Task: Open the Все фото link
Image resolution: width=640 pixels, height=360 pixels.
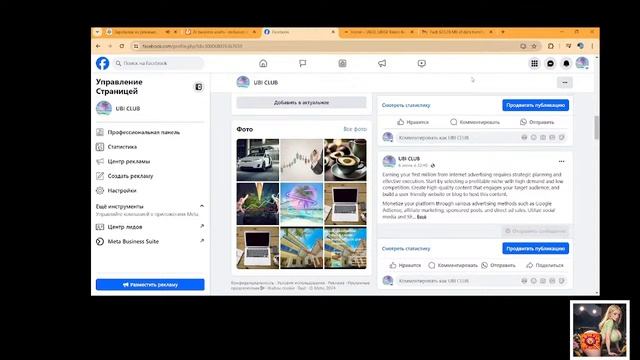Action: coord(355,129)
